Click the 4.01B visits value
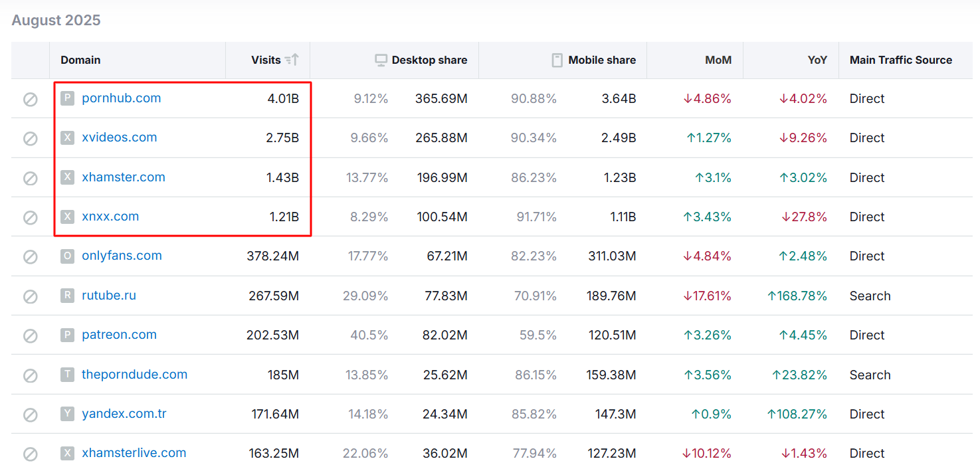Image resolution: width=980 pixels, height=471 pixels. (283, 99)
